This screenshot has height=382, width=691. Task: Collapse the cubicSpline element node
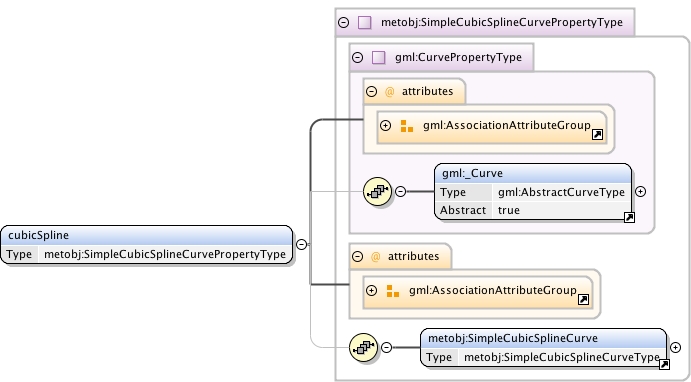pos(301,244)
